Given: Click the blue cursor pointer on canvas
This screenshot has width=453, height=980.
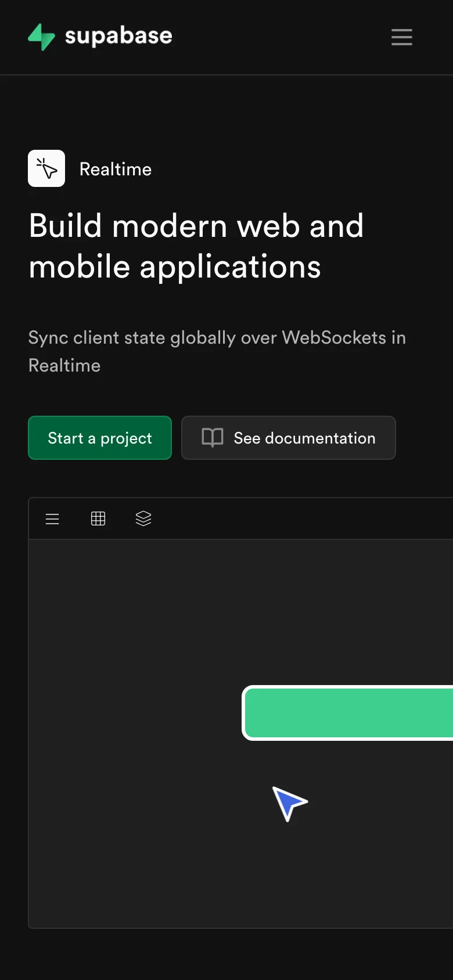Looking at the screenshot, I should pyautogui.click(x=289, y=803).
